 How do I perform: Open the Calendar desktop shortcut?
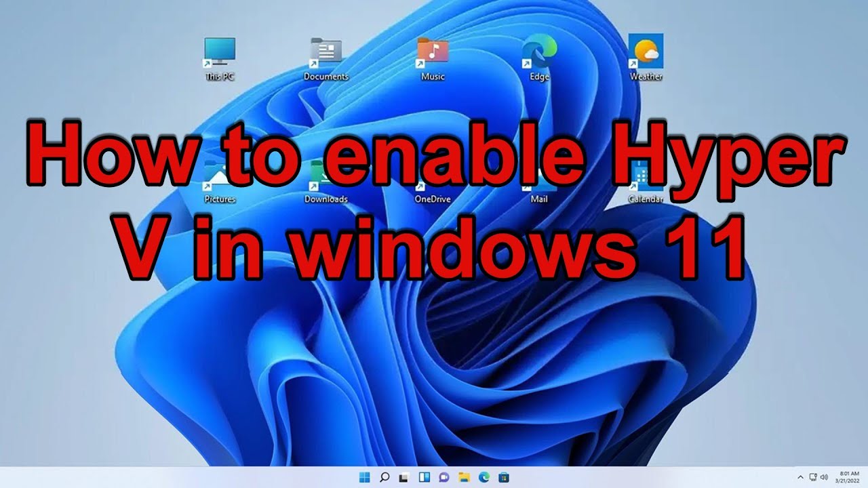tap(646, 183)
